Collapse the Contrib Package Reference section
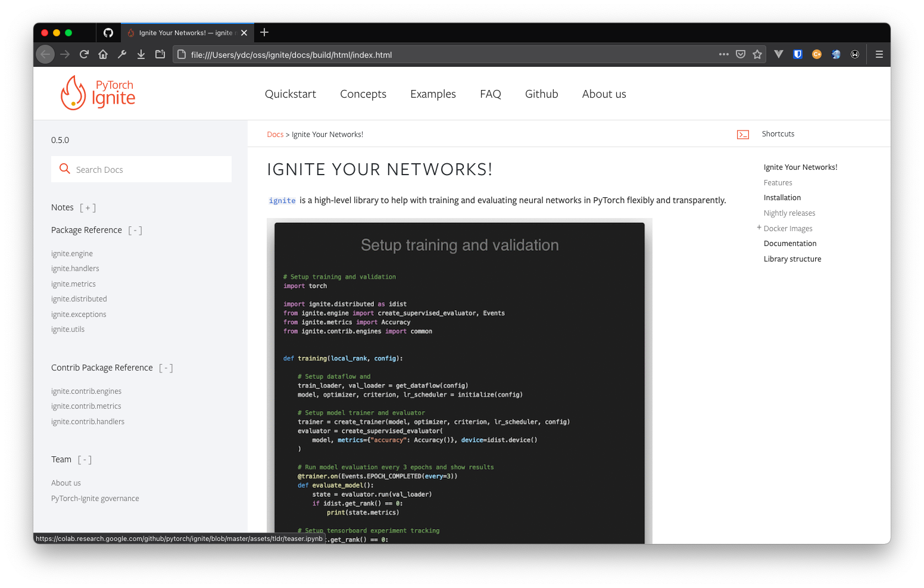 click(x=166, y=368)
